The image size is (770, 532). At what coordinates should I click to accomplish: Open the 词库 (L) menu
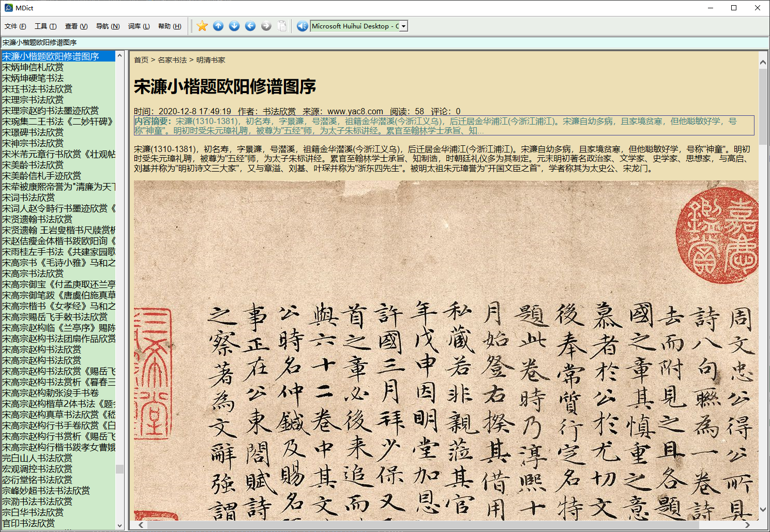(139, 26)
